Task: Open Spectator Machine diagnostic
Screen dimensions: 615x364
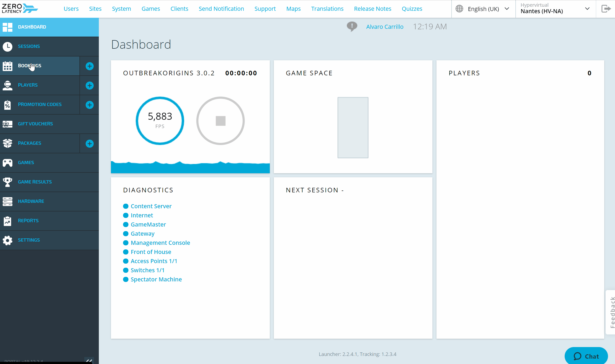Action: click(156, 279)
